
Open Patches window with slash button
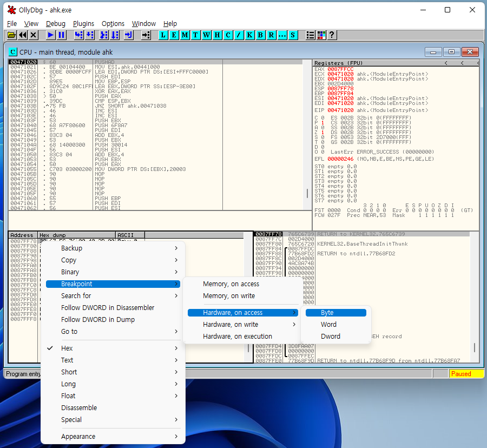tap(239, 35)
